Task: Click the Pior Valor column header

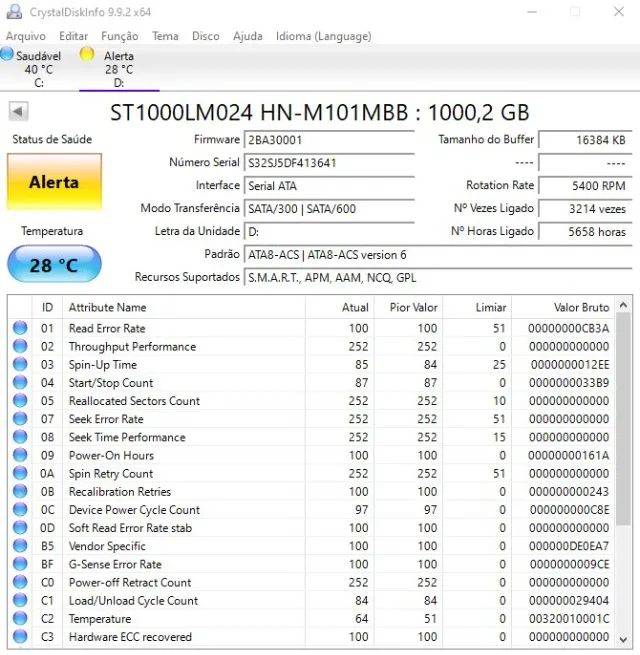Action: point(409,307)
